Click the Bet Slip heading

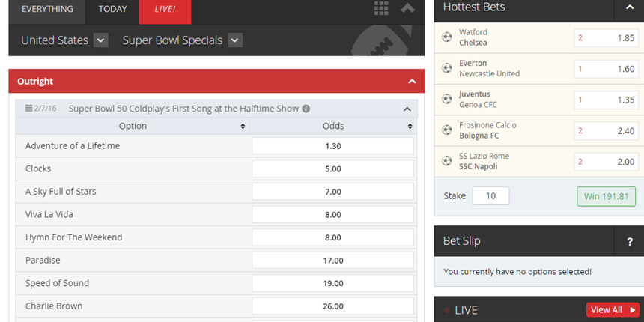point(461,241)
